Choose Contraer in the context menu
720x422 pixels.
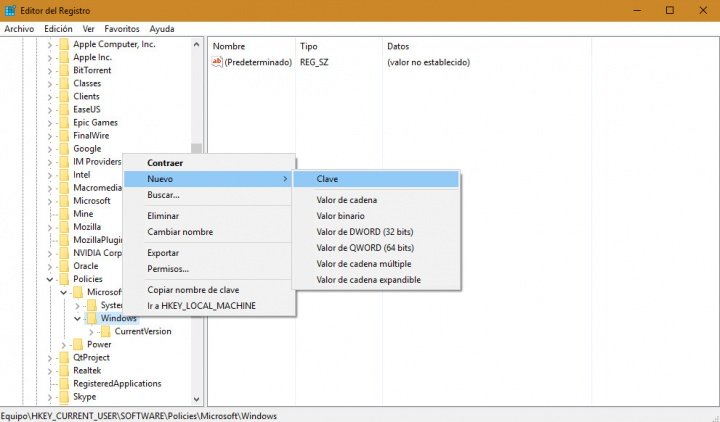coord(209,163)
